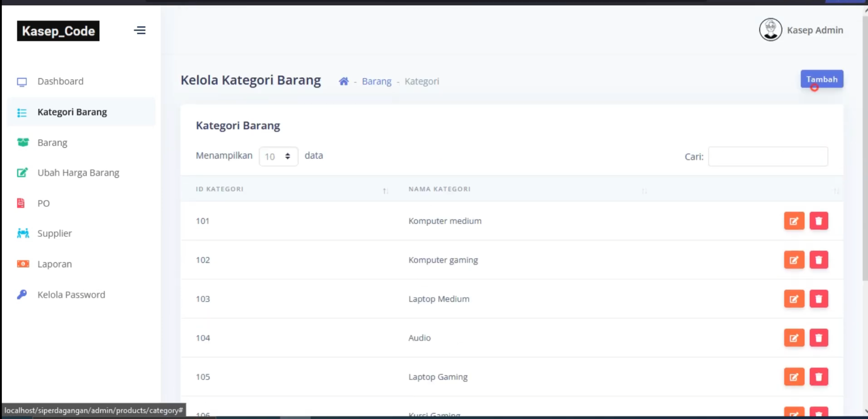This screenshot has width=868, height=419.
Task: Edit category 105 Laptop Gaming
Action: point(794,377)
